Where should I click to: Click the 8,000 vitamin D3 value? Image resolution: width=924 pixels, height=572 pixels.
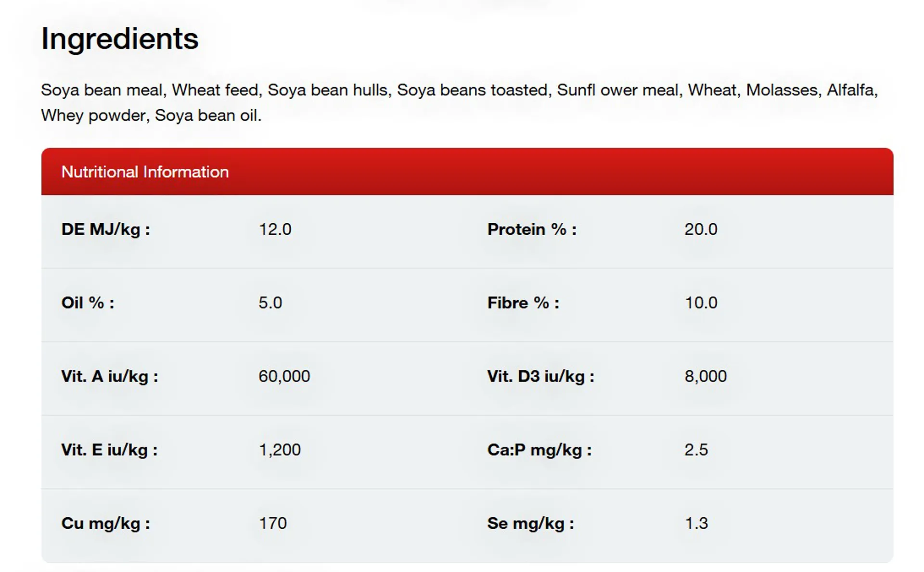[706, 376]
